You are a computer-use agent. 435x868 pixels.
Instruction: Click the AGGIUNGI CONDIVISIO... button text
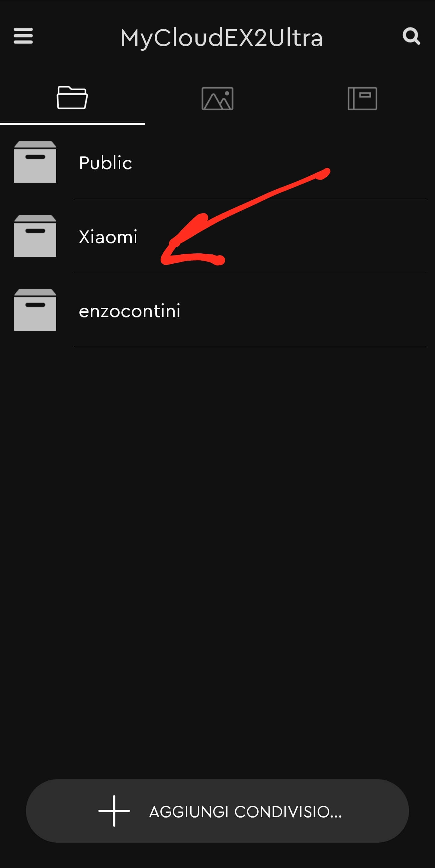click(x=246, y=812)
